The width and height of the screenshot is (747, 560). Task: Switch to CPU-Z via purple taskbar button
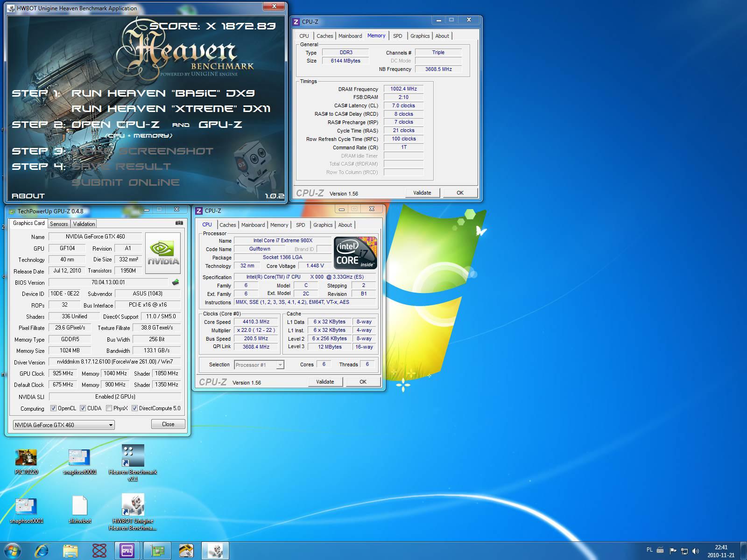(x=127, y=551)
